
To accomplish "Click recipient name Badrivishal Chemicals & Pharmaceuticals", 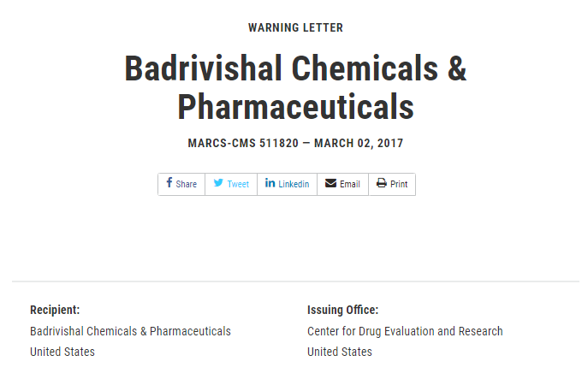I will [x=130, y=331].
